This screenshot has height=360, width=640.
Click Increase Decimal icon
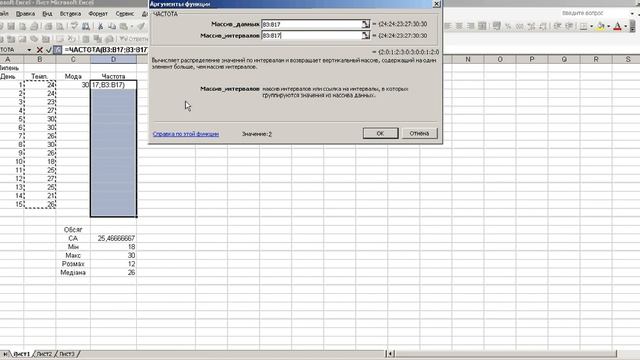coord(531,26)
